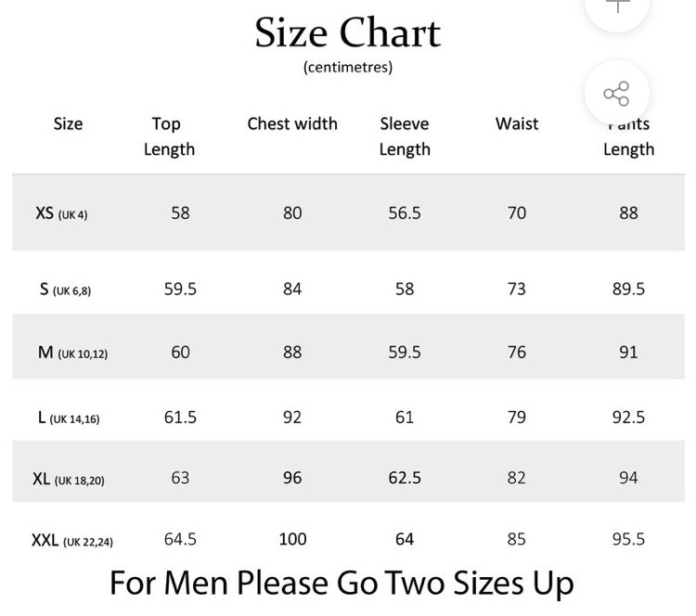This screenshot has height=616, width=696.
Task: Select the S (UK 6,8) size label
Action: click(x=65, y=289)
